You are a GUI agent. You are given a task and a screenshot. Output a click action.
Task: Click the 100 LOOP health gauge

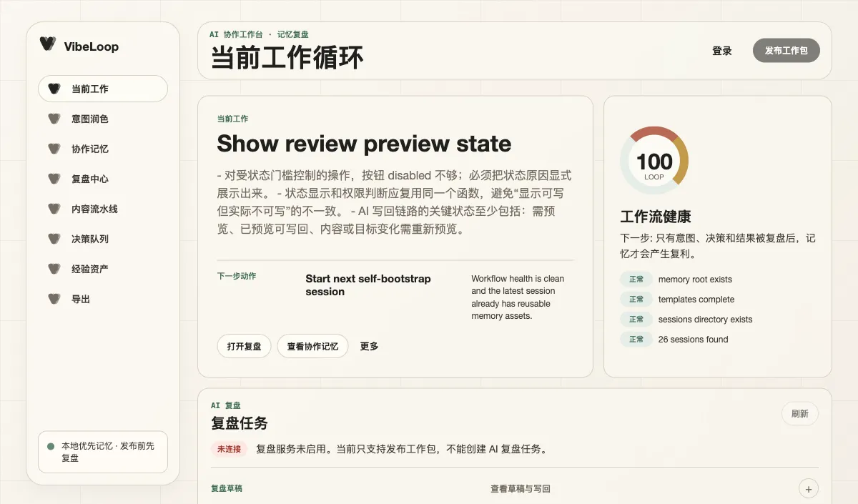pos(654,161)
